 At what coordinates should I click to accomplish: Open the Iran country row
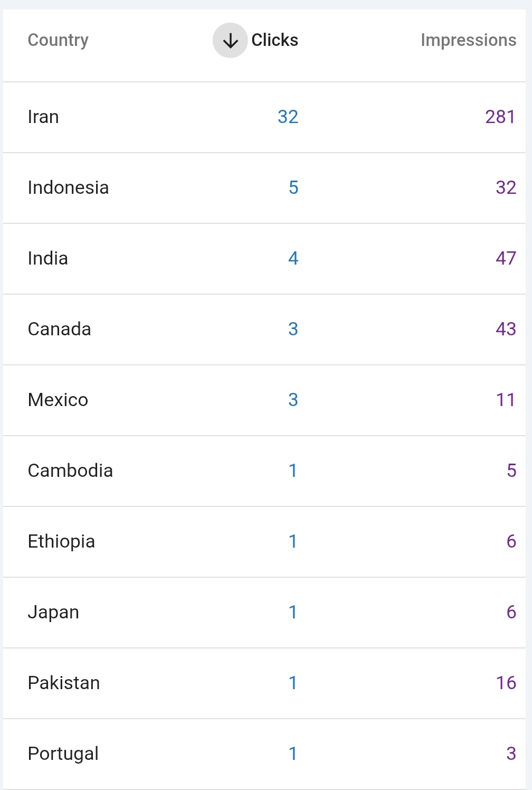[264, 117]
